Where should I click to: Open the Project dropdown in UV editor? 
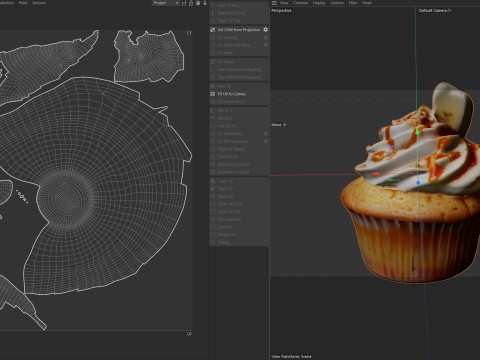(166, 3)
